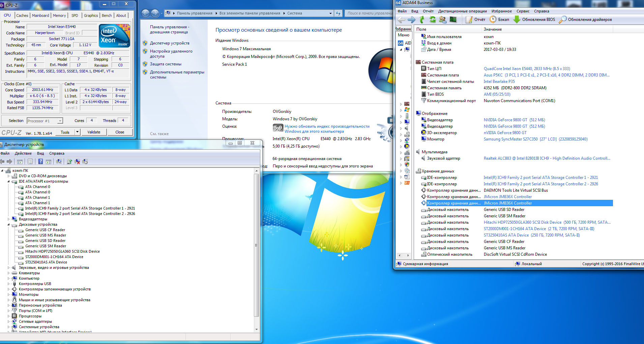Image resolution: width=644 pixels, height=344 pixels.
Task: Click the performance index update link
Action: (x=327, y=129)
